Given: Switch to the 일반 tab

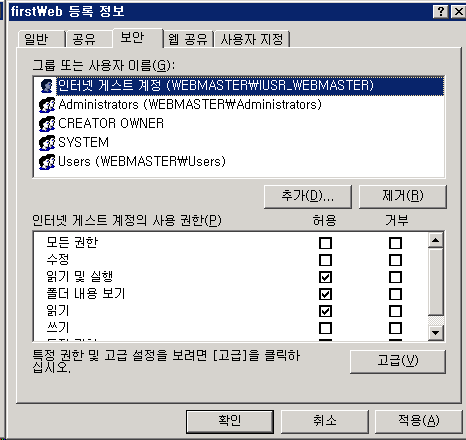Looking at the screenshot, I should (40, 39).
